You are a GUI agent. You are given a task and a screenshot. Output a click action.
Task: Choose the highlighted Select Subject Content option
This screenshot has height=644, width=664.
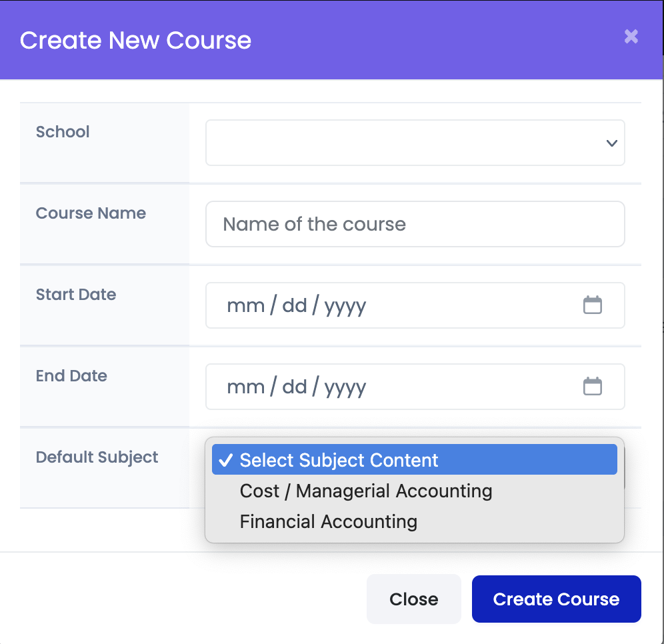coord(338,459)
